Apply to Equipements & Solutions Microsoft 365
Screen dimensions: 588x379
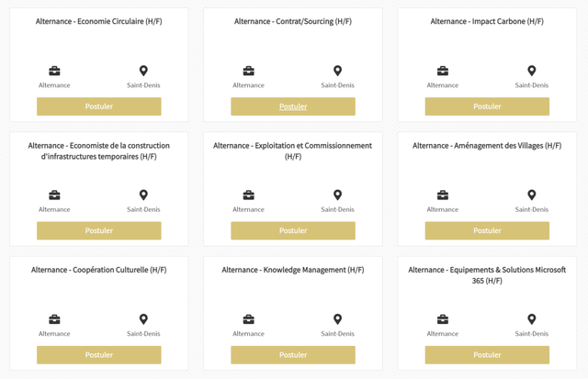click(487, 354)
